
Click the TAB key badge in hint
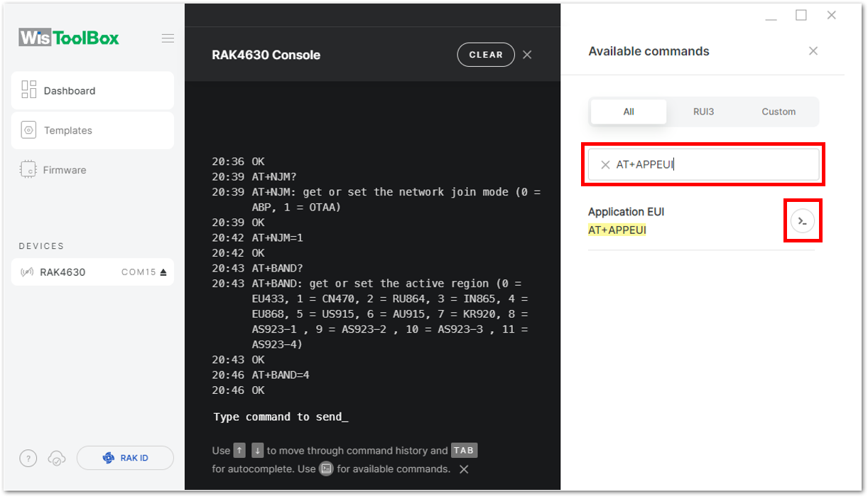[464, 450]
